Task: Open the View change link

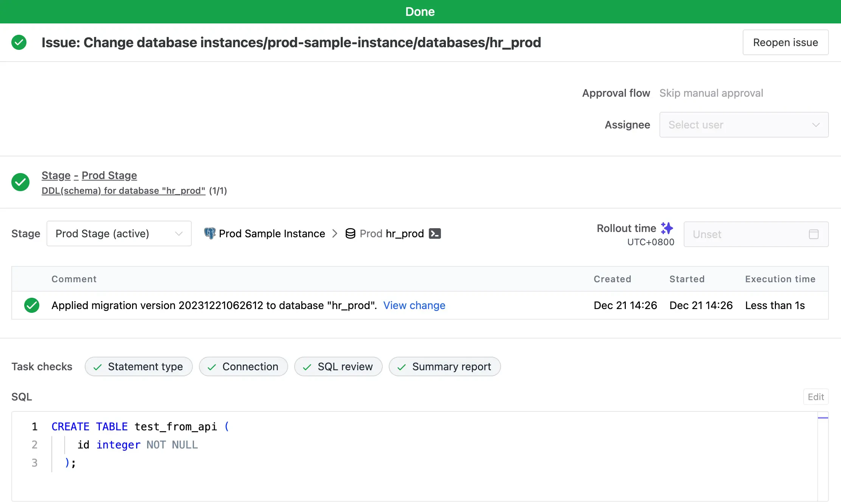Action: click(x=414, y=305)
